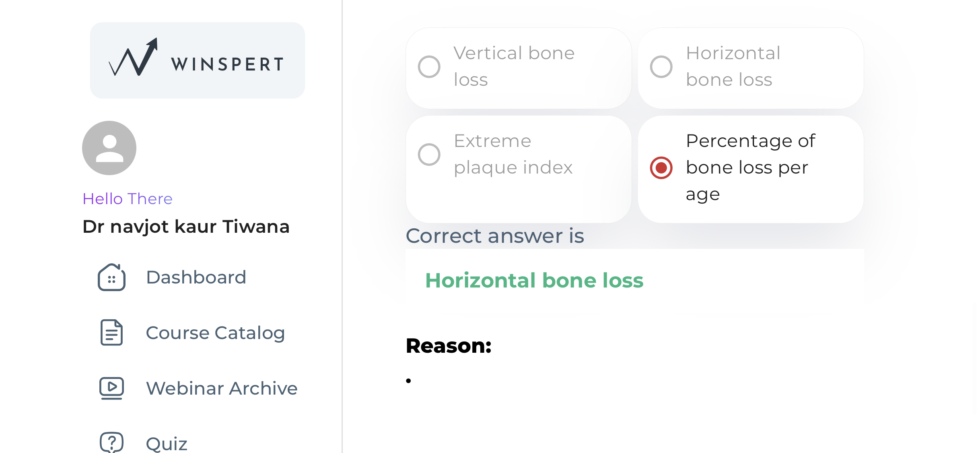This screenshot has width=980, height=453.
Task: Click the Reason heading
Action: [x=449, y=346]
